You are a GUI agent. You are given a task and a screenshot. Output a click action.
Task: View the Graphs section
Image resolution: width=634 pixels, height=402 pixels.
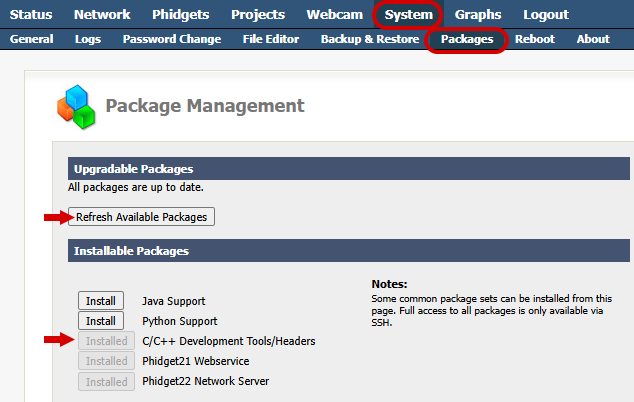click(478, 15)
